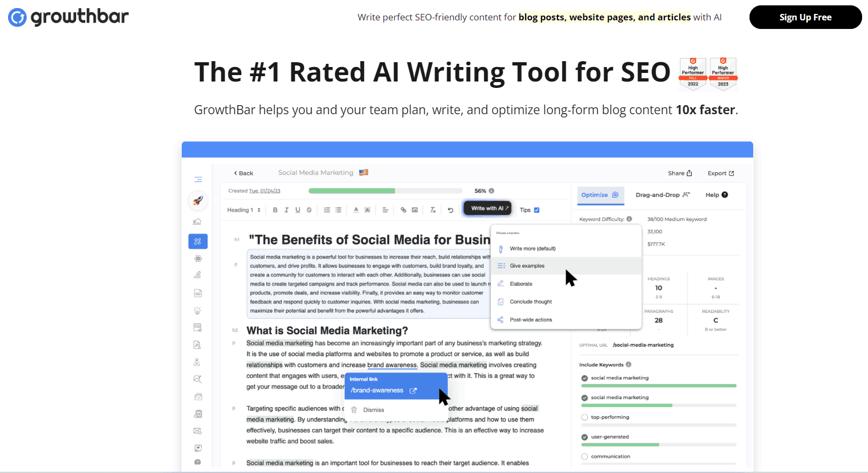Select Conclude thought option
This screenshot has width=868, height=473.
(566, 302)
